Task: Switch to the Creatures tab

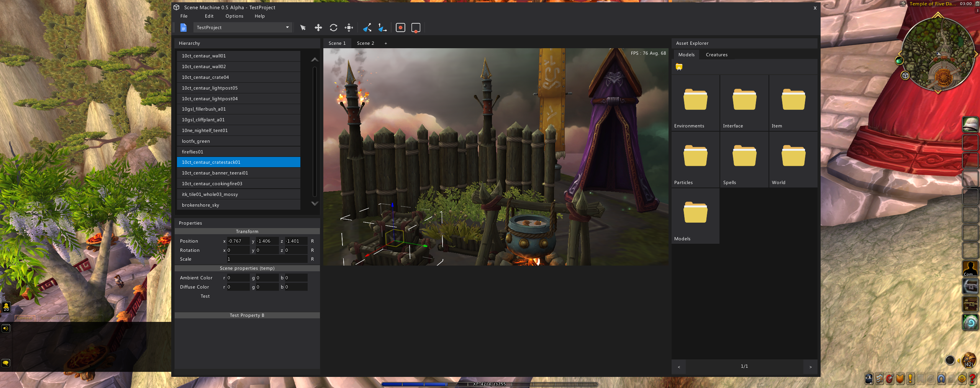Action: pyautogui.click(x=716, y=55)
